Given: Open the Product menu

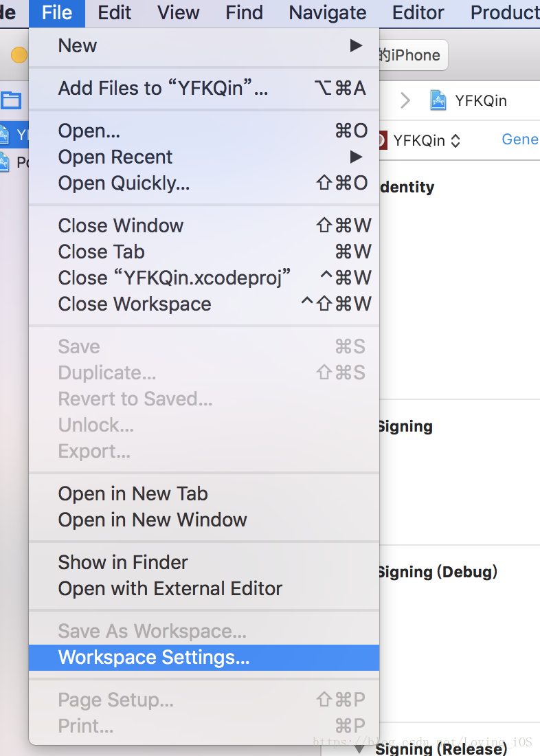Looking at the screenshot, I should pyautogui.click(x=505, y=13).
